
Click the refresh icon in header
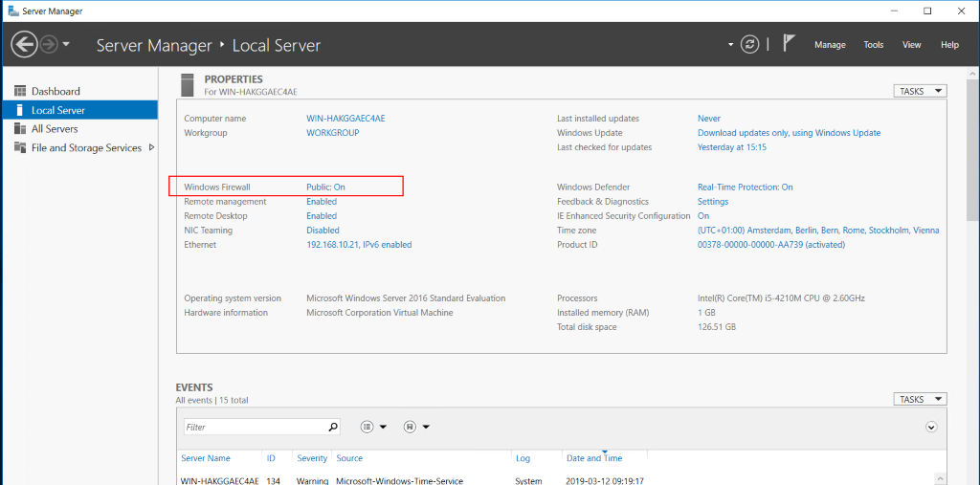click(x=748, y=44)
